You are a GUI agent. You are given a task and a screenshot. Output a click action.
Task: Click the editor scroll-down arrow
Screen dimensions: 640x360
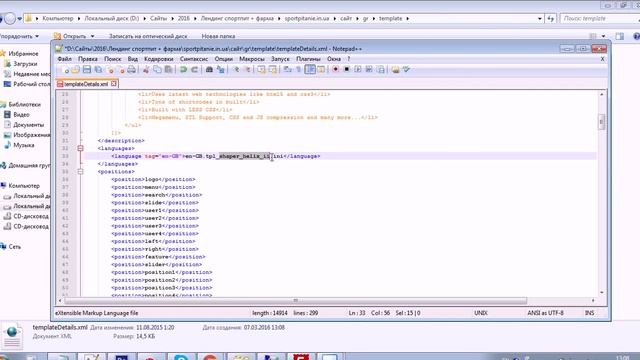(x=601, y=293)
